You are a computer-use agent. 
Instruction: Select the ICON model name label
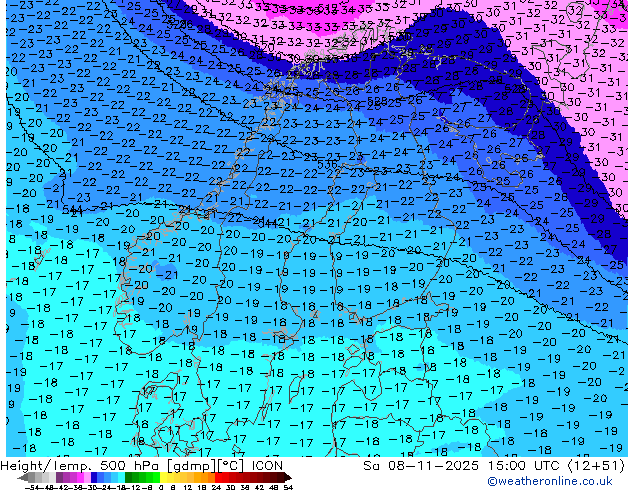point(267,466)
